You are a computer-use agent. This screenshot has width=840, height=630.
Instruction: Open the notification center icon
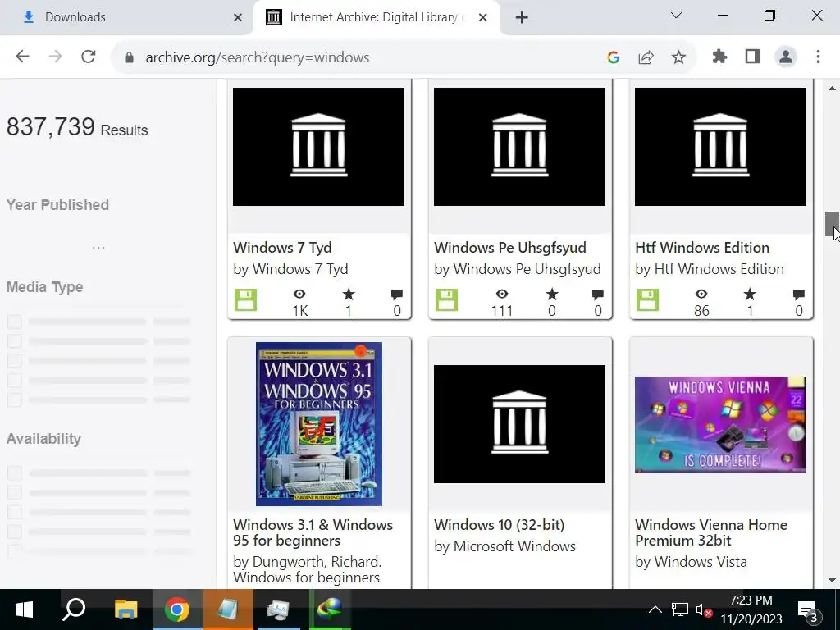[x=809, y=610]
